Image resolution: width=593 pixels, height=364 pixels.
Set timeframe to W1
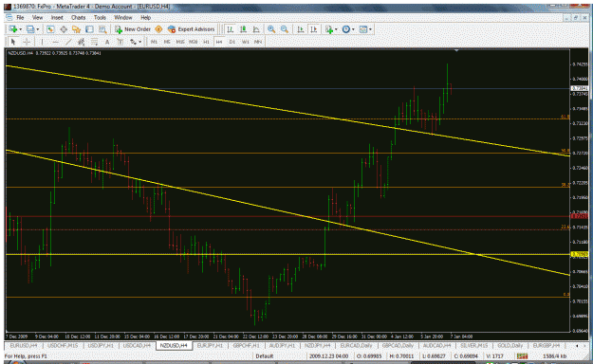click(x=246, y=42)
